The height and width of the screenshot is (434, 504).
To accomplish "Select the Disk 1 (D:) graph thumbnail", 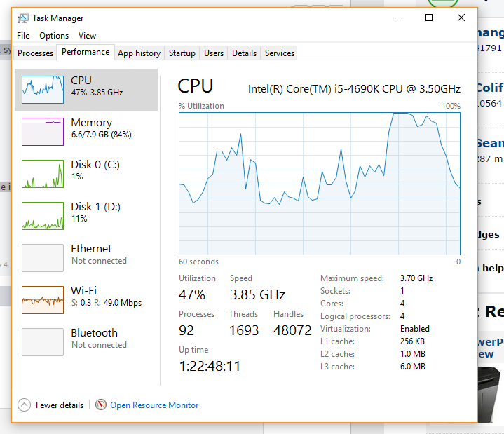I will (43, 216).
